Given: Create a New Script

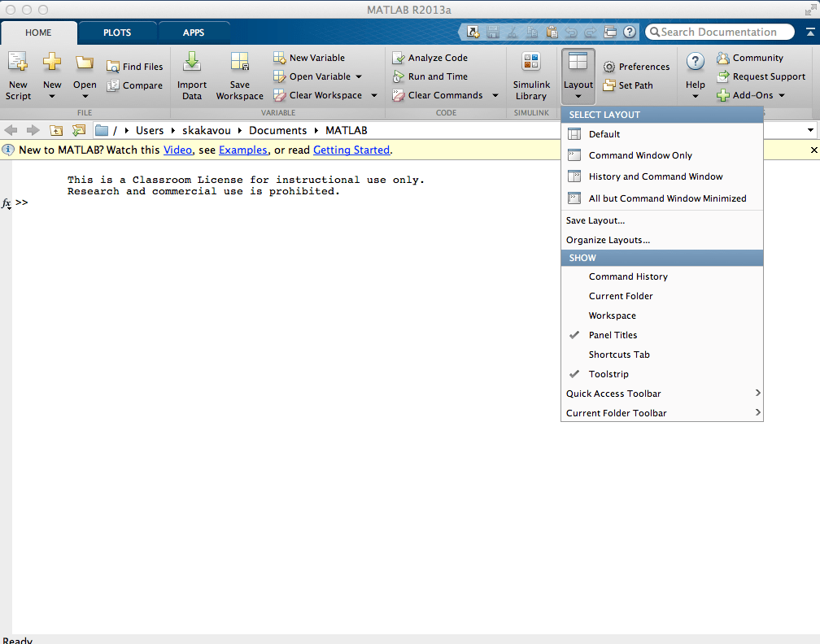Looking at the screenshot, I should click(18, 74).
